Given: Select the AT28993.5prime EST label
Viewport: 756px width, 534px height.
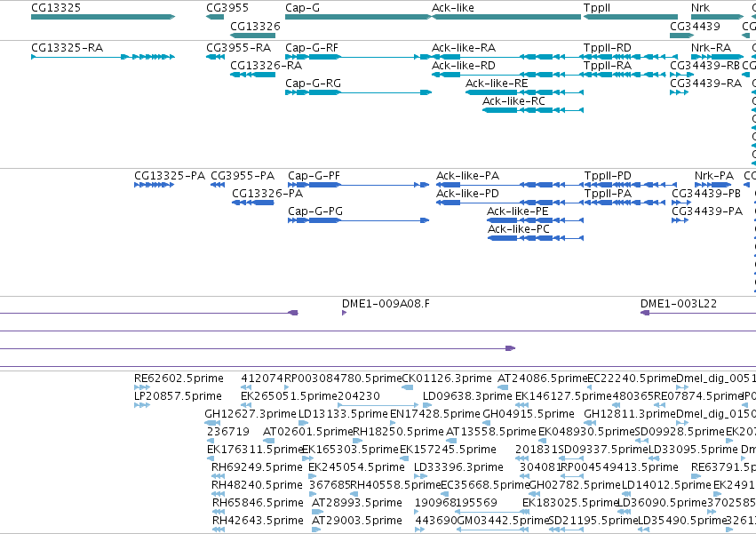Looking at the screenshot, I should pos(357,503).
